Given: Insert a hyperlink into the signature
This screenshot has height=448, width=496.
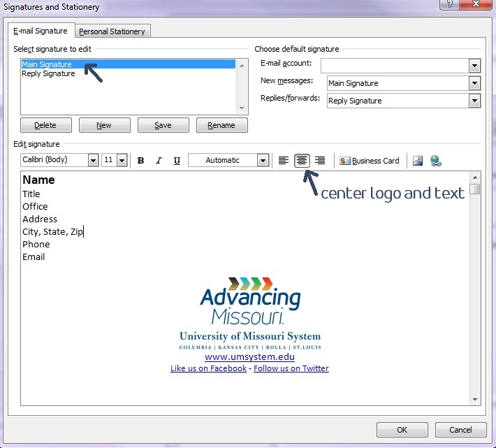Looking at the screenshot, I should pos(436,161).
